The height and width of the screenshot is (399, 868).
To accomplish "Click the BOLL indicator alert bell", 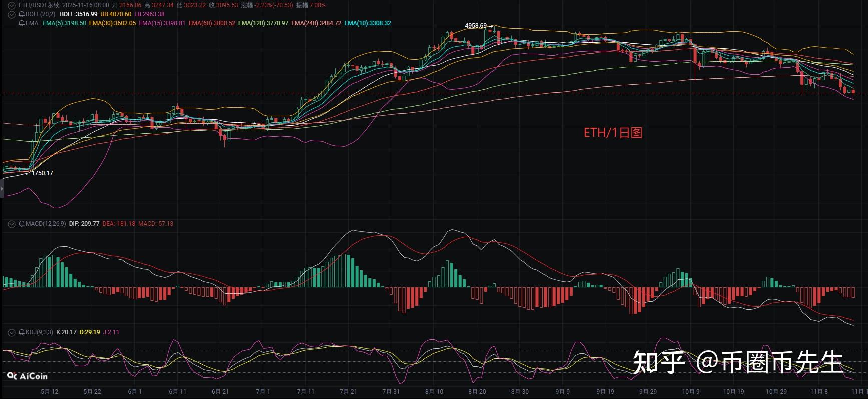I will (22, 14).
